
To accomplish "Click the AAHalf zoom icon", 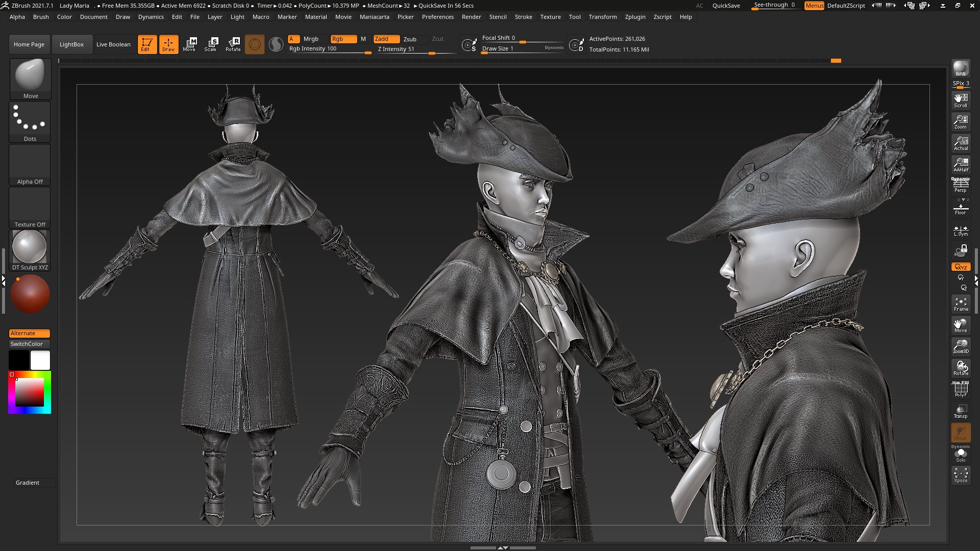I will click(x=961, y=164).
